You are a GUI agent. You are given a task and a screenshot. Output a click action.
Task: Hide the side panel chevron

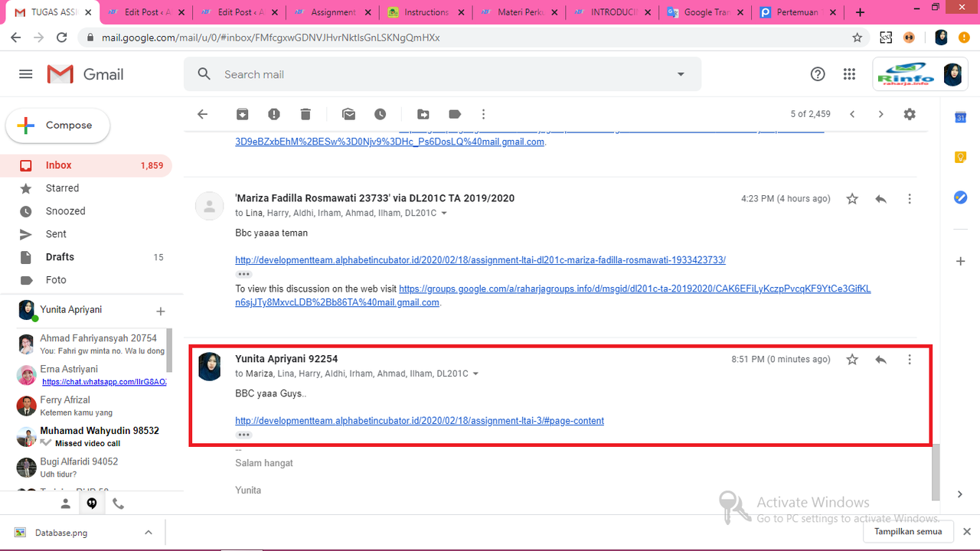click(x=960, y=494)
